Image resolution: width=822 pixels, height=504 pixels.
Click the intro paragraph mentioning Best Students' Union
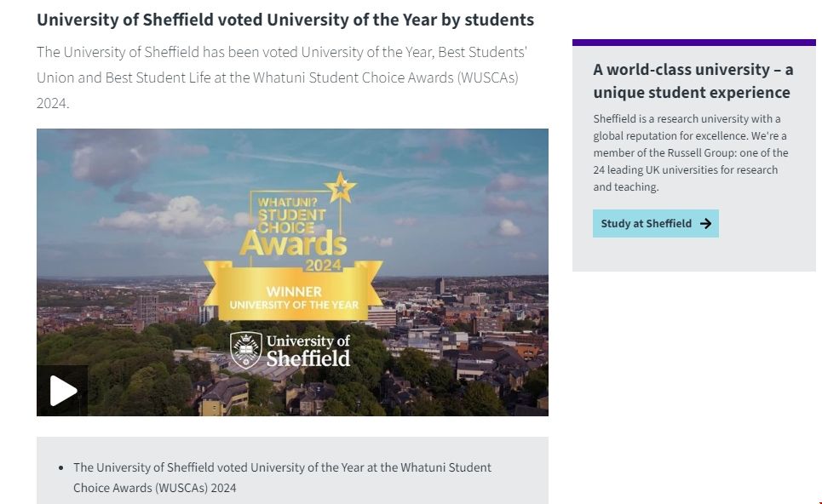pyautogui.click(x=281, y=77)
